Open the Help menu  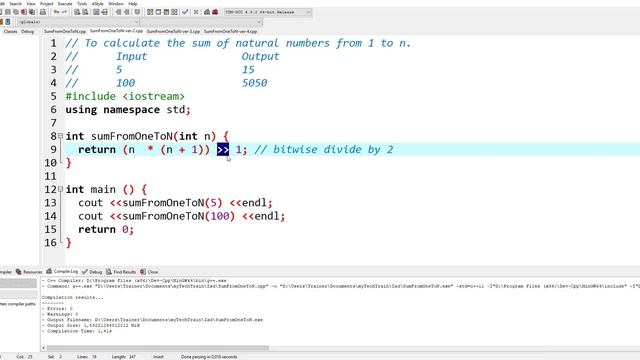coord(133,4)
